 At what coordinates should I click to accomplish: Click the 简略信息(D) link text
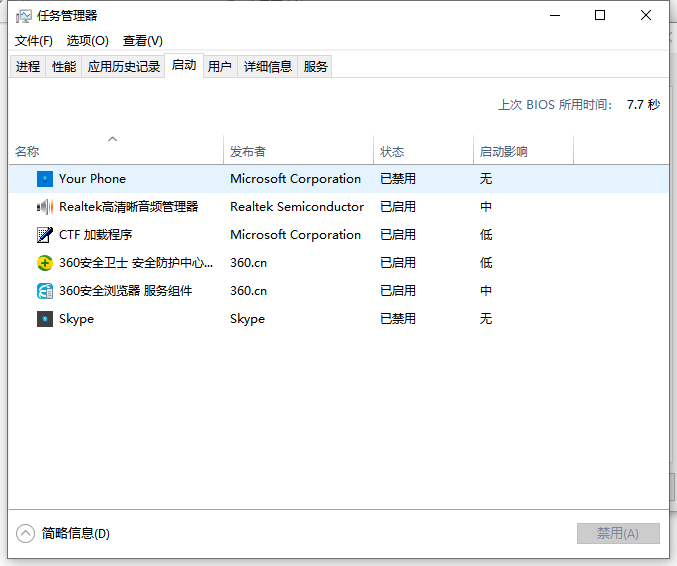pyautogui.click(x=76, y=534)
